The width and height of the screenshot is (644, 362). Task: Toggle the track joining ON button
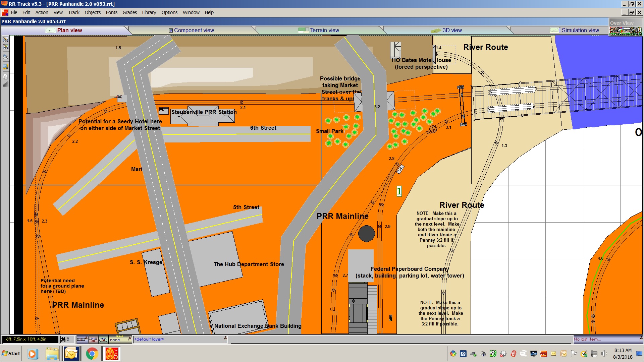pos(93,340)
